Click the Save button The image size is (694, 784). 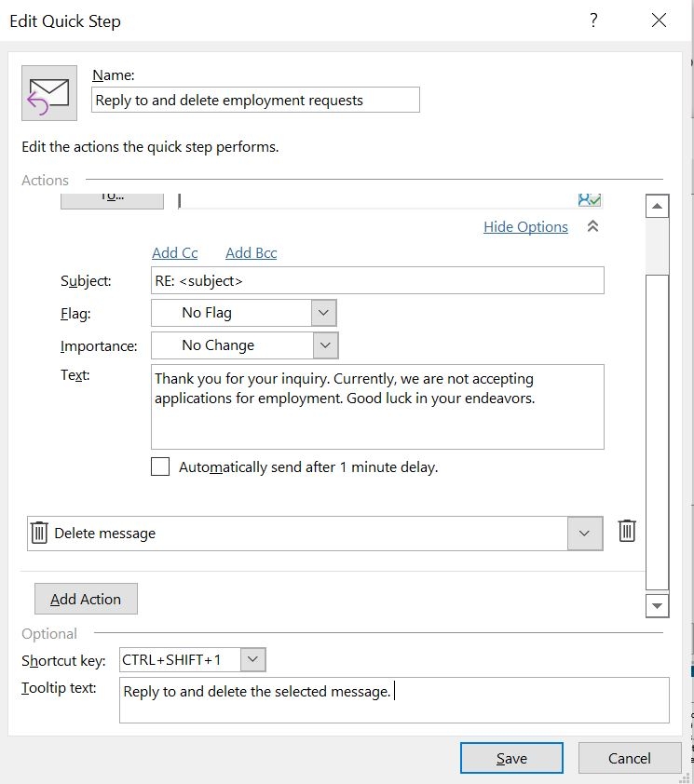[511, 758]
